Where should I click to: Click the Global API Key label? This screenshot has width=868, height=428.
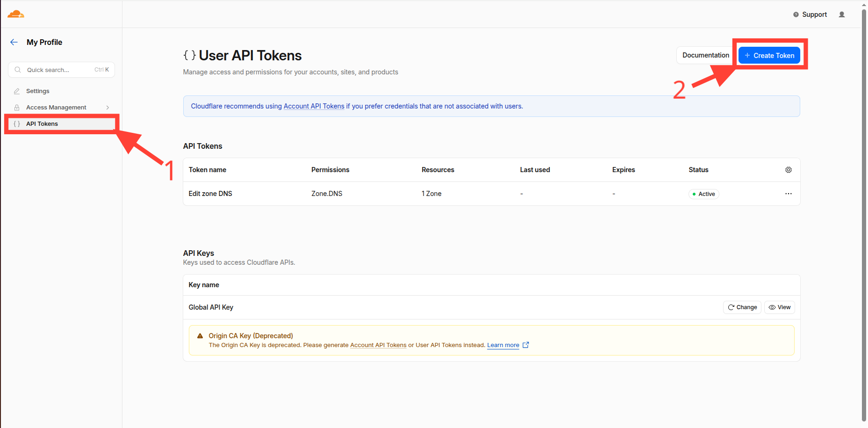211,307
